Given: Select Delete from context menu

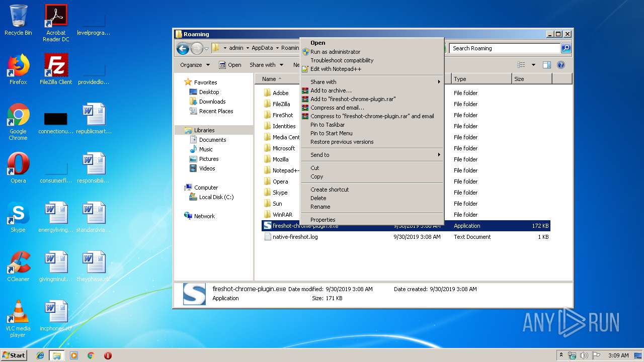Looking at the screenshot, I should (372, 198).
